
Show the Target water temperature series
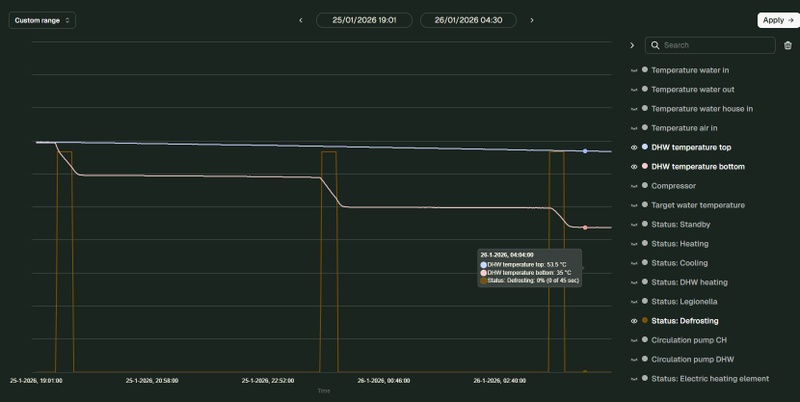tap(634, 205)
